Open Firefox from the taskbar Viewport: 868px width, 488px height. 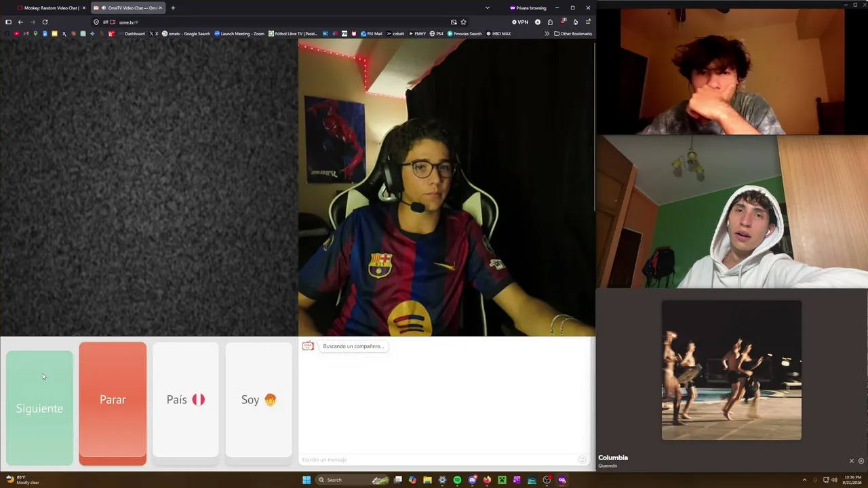tap(487, 480)
